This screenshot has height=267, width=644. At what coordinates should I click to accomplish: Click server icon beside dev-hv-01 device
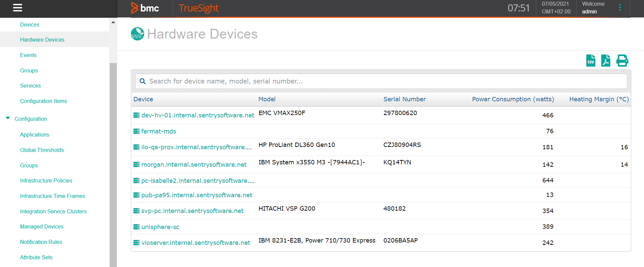tap(136, 115)
